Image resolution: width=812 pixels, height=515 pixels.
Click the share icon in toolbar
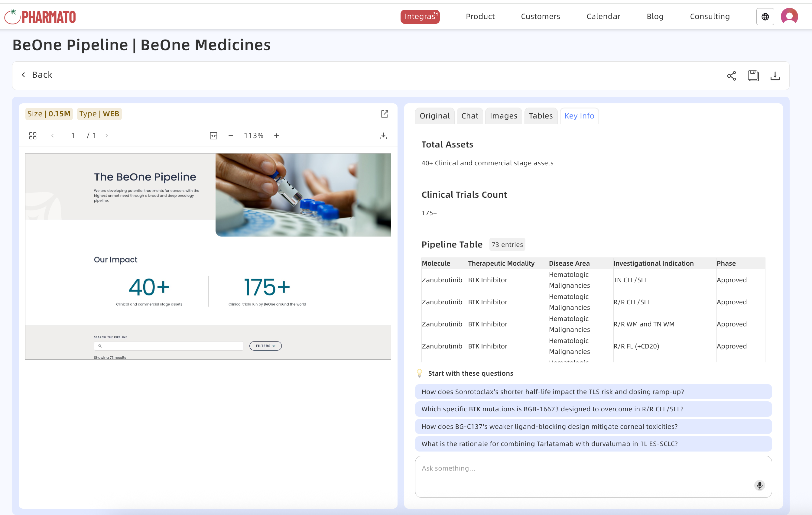coord(731,76)
